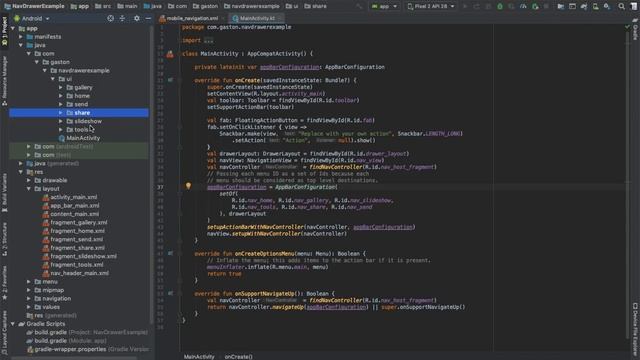Image resolution: width=640 pixels, height=360 pixels.
Task: Click the scroll-from-source target icon
Action: point(111,18)
